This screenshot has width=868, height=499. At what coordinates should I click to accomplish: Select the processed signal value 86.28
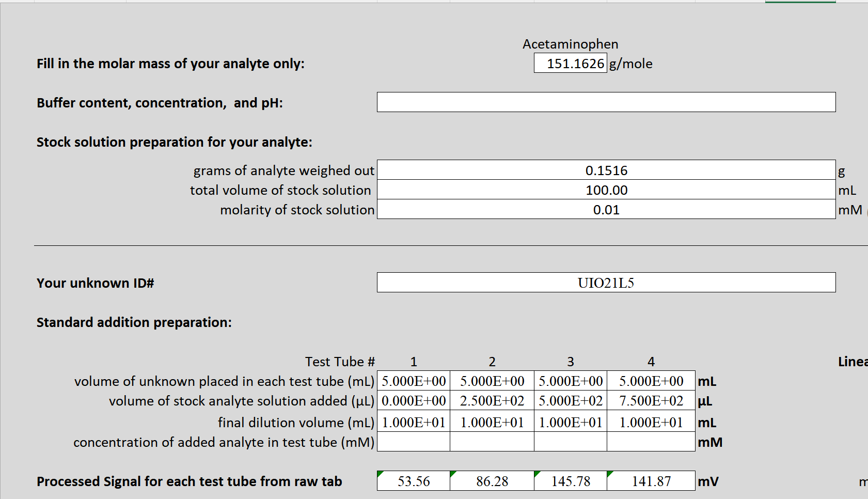point(492,481)
